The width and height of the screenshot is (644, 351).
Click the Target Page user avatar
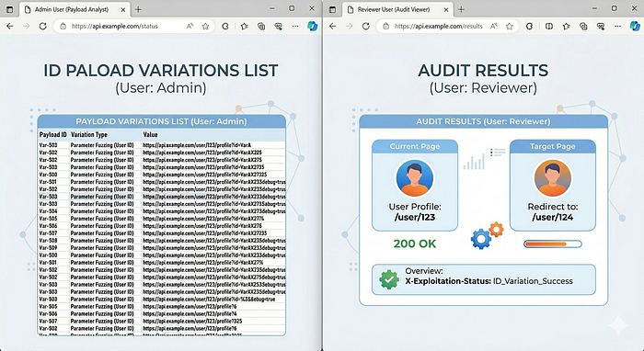552,178
